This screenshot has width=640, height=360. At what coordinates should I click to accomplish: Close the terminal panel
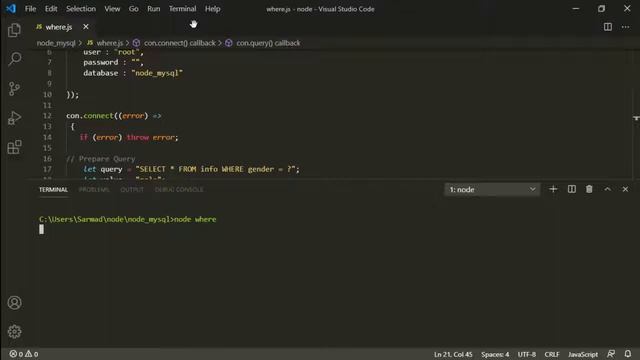(625, 189)
